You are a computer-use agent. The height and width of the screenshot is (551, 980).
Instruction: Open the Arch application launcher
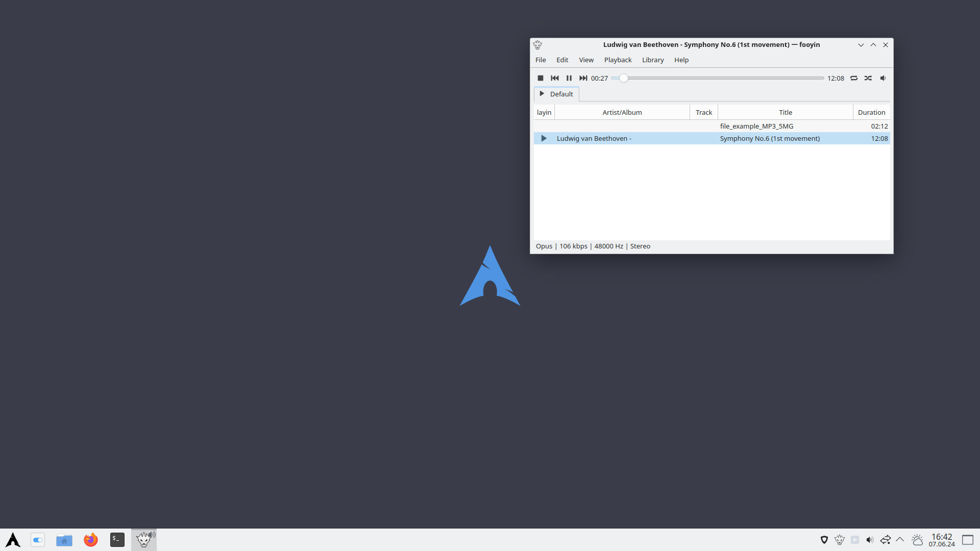(13, 540)
